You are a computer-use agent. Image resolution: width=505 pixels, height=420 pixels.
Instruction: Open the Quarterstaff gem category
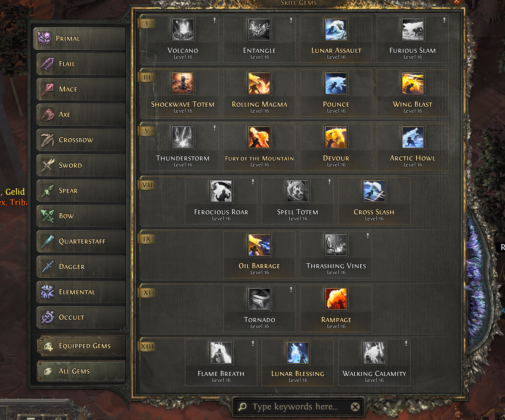point(81,242)
